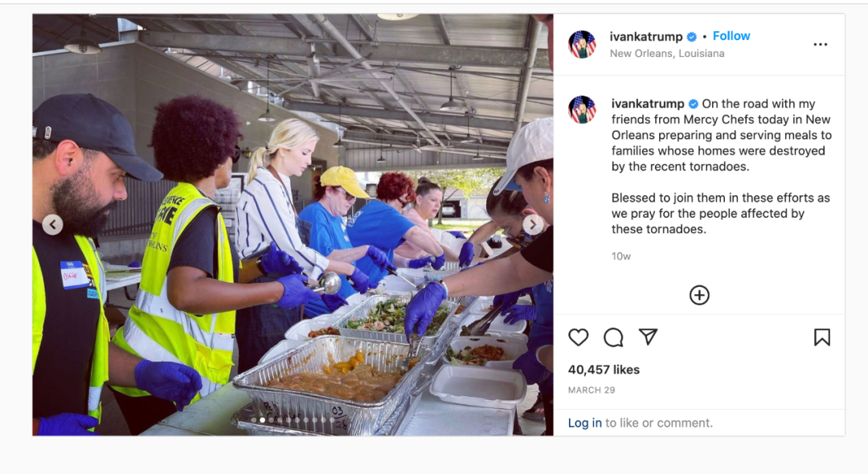Click the carousel dots indicator on the photo
The height and width of the screenshot is (474, 868).
(293, 420)
